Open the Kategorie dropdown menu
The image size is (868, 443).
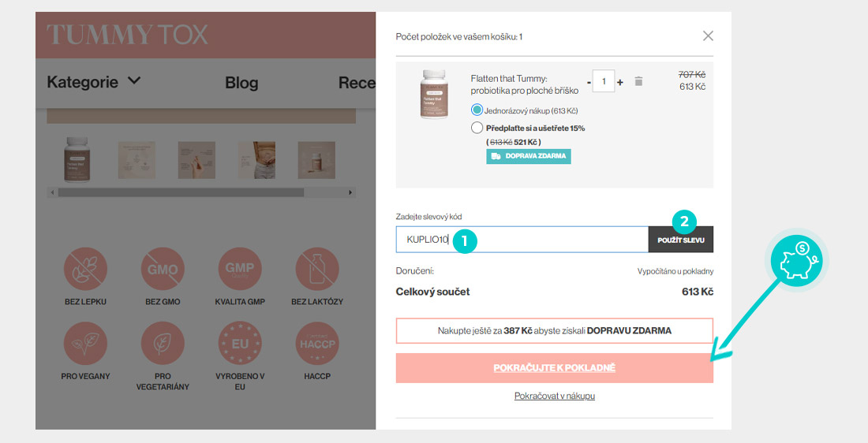[x=94, y=82]
